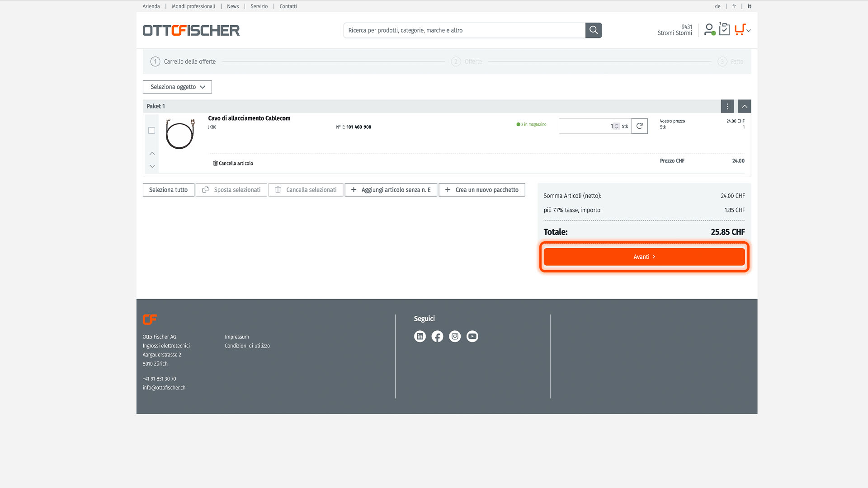Move the article up with the arrow
868x488 pixels.
pos(152,154)
